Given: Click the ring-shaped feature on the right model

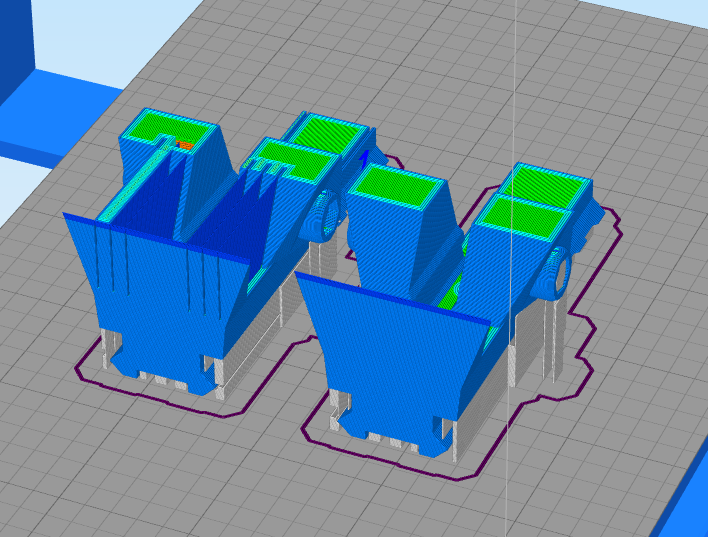Looking at the screenshot, I should tap(553, 273).
